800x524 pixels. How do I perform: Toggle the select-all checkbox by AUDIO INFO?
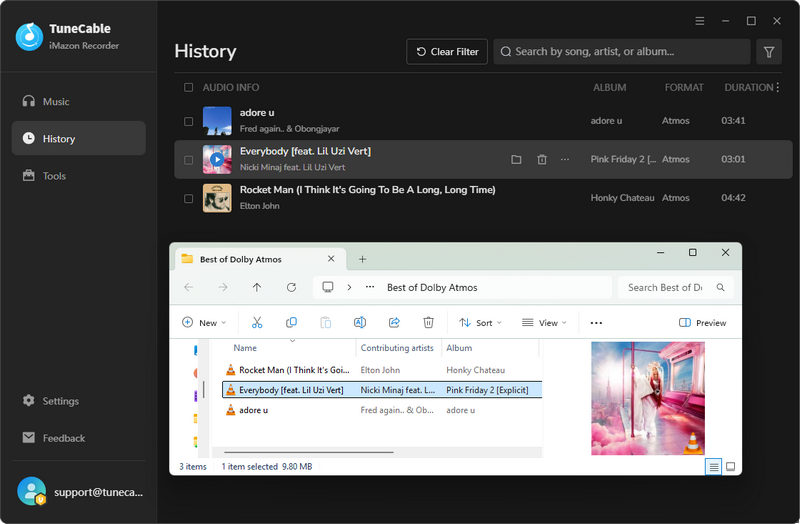tap(188, 87)
